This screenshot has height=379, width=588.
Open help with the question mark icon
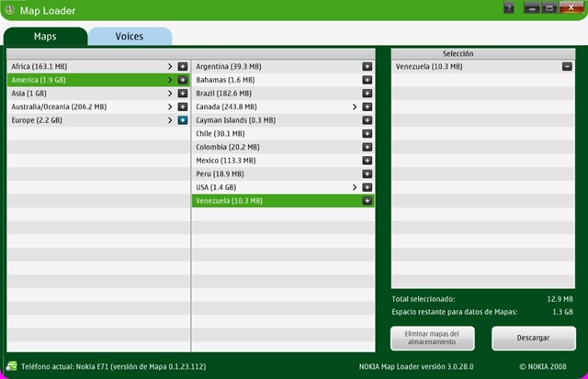click(x=509, y=7)
